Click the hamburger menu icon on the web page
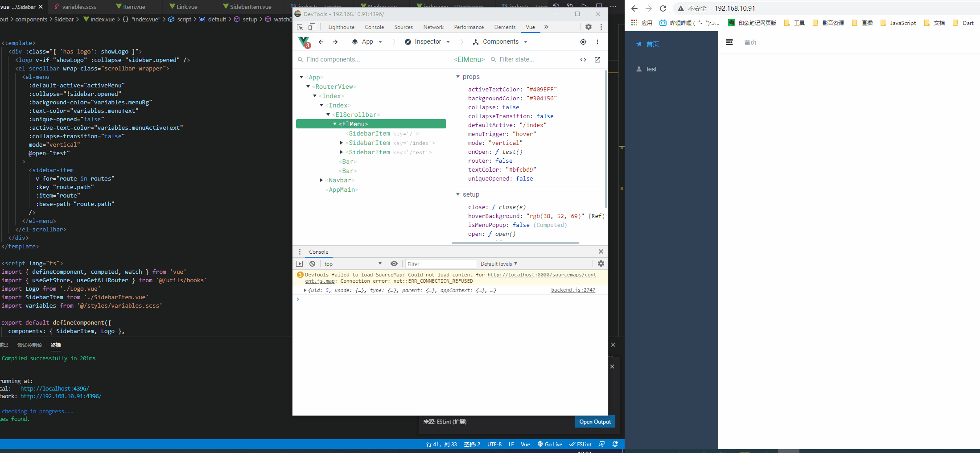Screen dimensions: 980x453 [729, 42]
